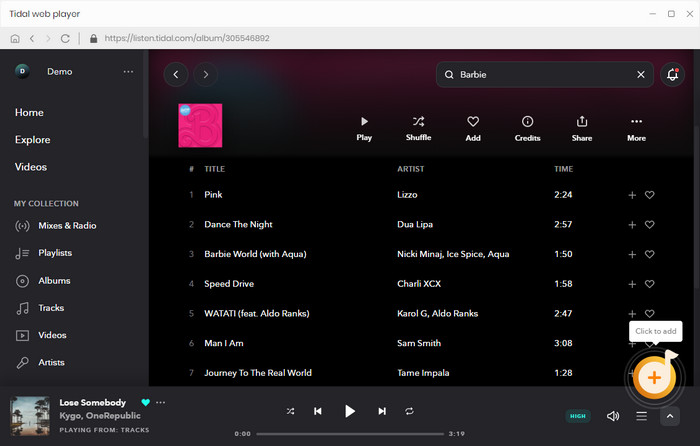Open Videos under My Collection
The image size is (700, 446).
(41, 335)
